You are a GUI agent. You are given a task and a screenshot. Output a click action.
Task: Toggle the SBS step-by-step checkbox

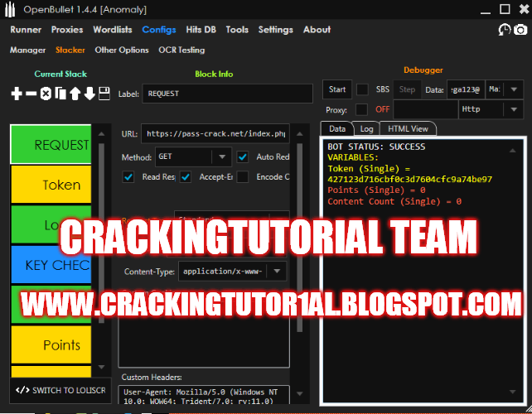coord(362,89)
